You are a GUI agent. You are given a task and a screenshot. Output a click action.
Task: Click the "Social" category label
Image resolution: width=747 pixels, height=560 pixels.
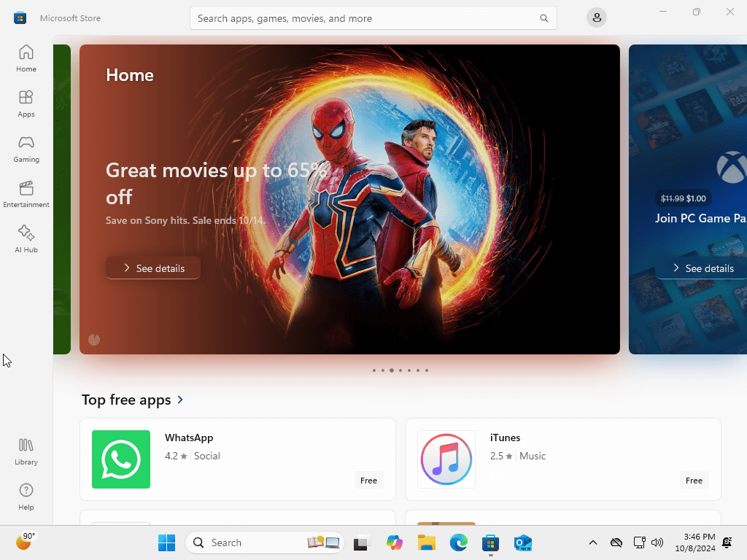pyautogui.click(x=206, y=456)
